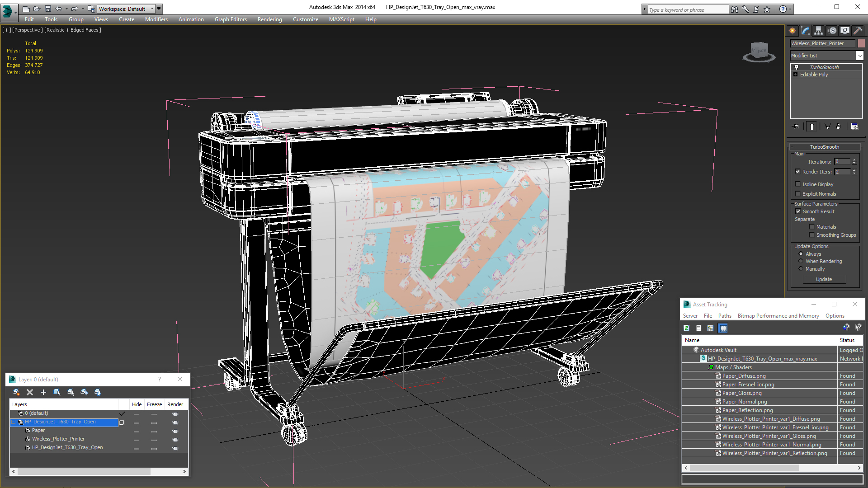
Task: Click the Realistic + Edged Faces label
Action: 73,30
